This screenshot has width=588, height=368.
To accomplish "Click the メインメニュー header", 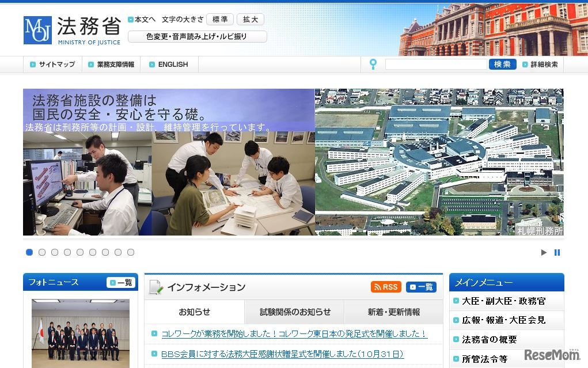I will click(507, 282).
